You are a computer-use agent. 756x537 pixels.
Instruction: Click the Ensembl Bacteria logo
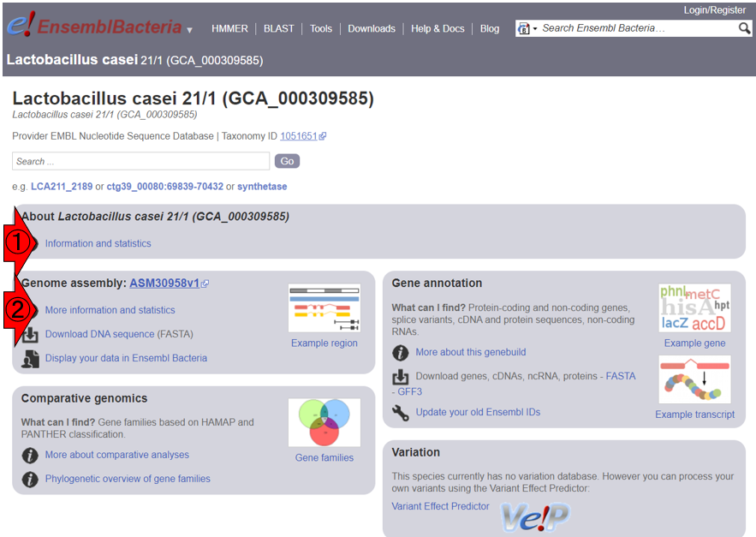pyautogui.click(x=94, y=25)
